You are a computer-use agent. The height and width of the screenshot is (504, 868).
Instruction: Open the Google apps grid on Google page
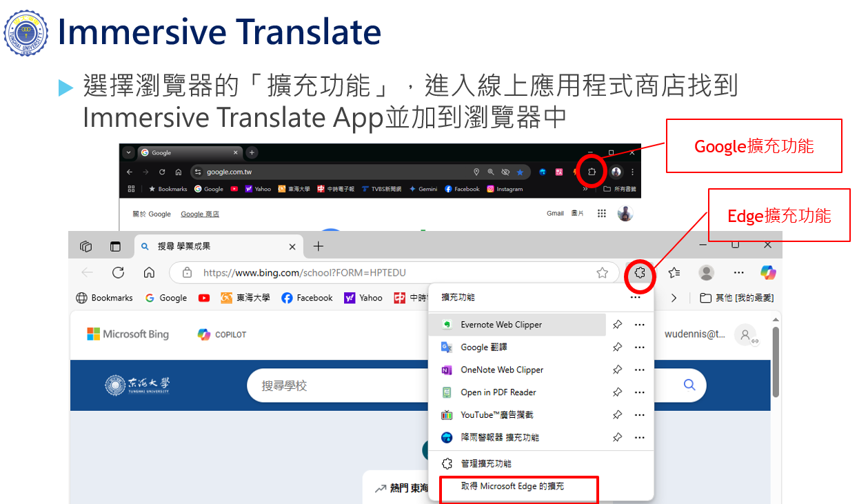pos(602,214)
